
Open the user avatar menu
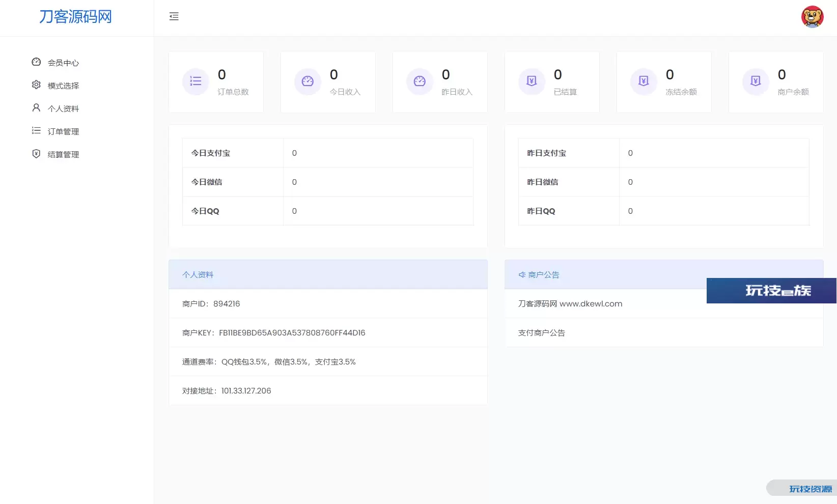pos(812,17)
